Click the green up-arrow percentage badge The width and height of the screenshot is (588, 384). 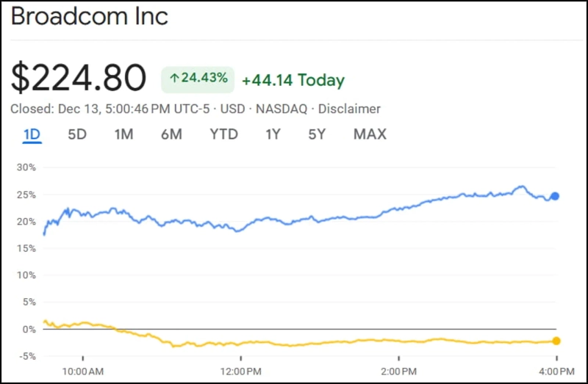198,79
